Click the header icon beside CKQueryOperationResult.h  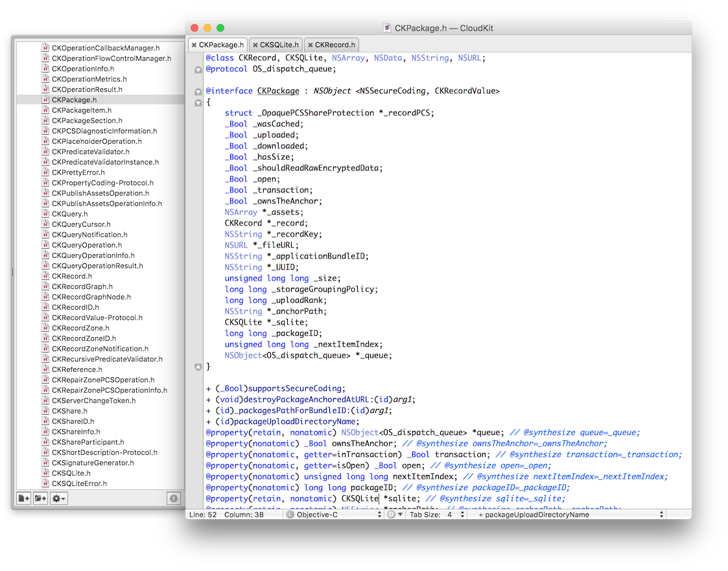[x=45, y=266]
